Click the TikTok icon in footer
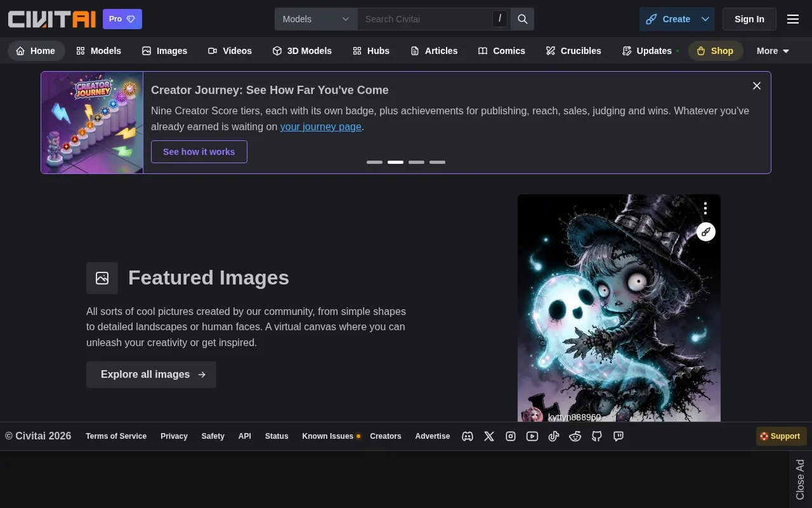812x508 pixels. 554,436
